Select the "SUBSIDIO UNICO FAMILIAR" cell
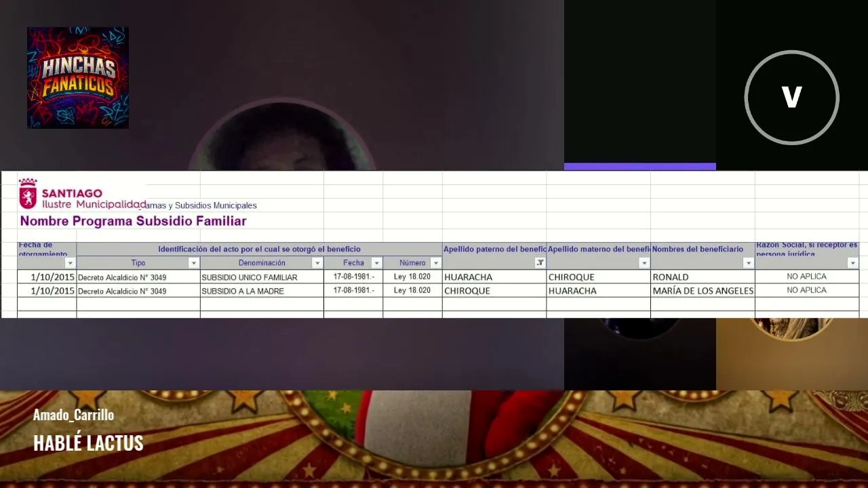The width and height of the screenshot is (868, 488). [x=262, y=277]
